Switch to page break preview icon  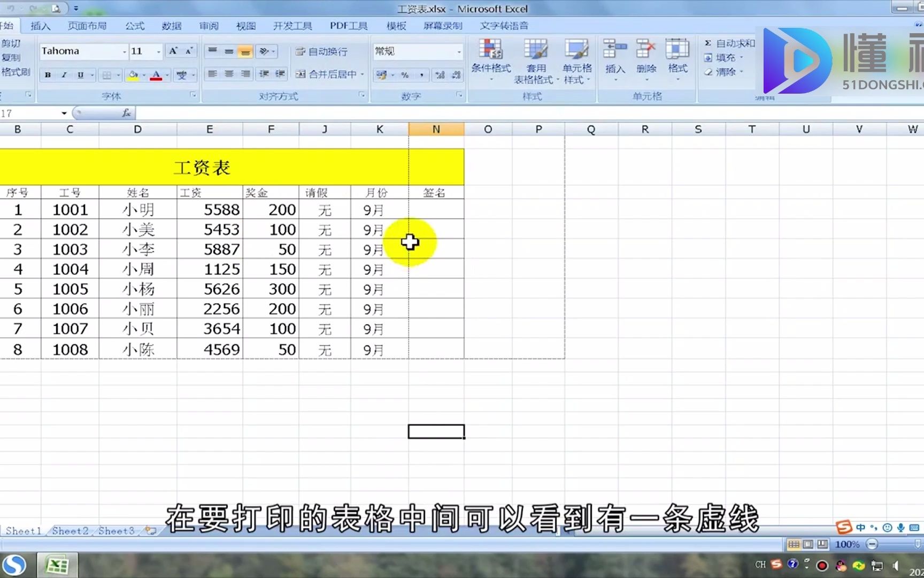[x=822, y=544]
